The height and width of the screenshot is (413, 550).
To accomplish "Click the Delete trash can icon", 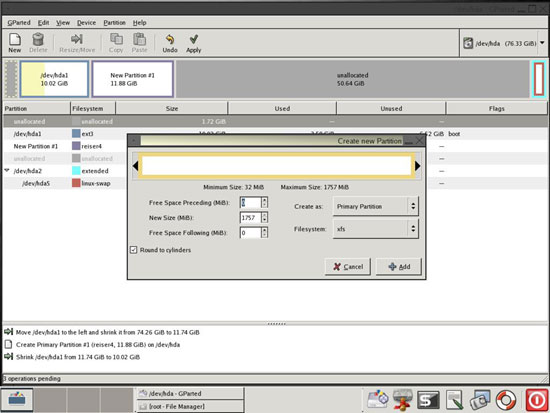I will tap(38, 43).
